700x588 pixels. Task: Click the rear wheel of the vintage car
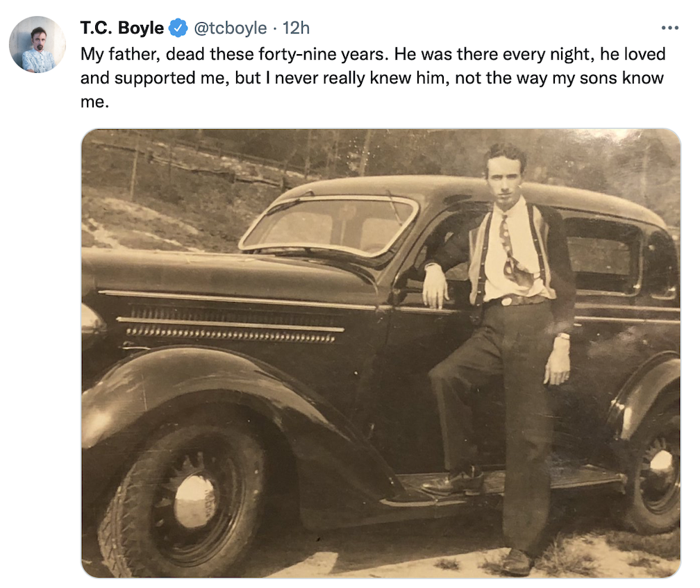tap(656, 471)
